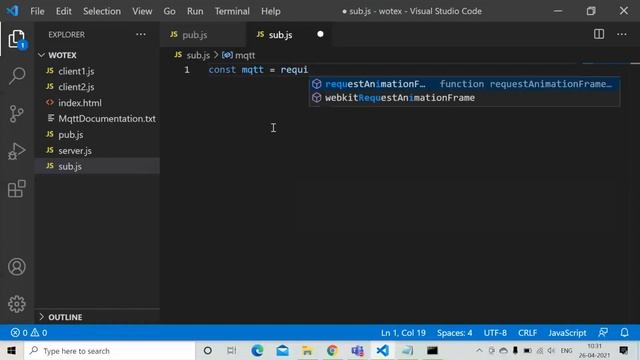Viewport: 640px width, 360px height.
Task: Change language mode via JavaScript status item
Action: point(567,333)
